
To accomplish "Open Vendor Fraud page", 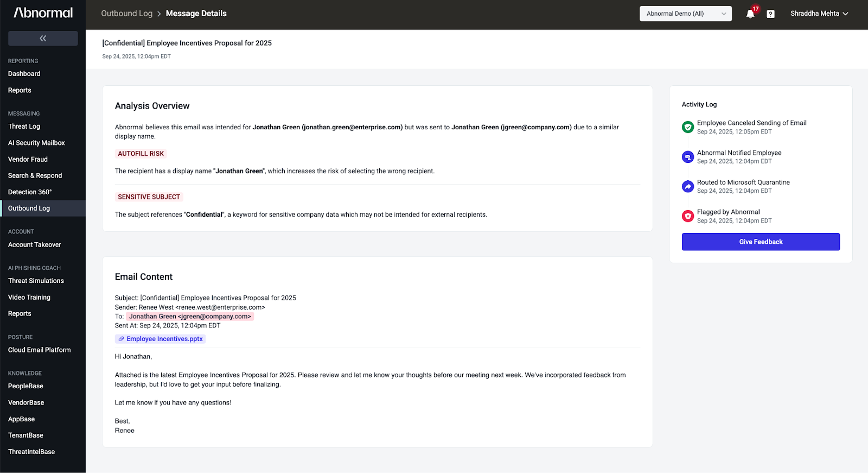I will pyautogui.click(x=28, y=159).
